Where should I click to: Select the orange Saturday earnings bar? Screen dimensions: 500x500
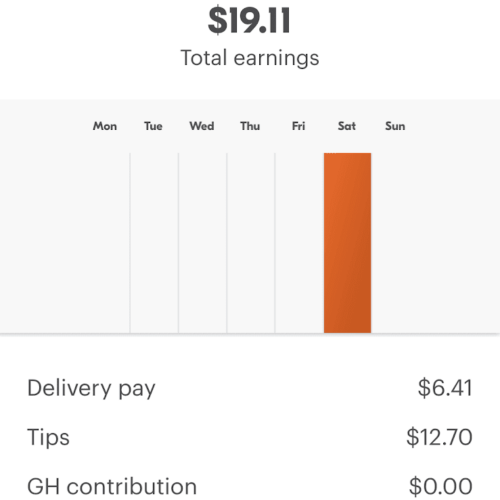click(347, 243)
